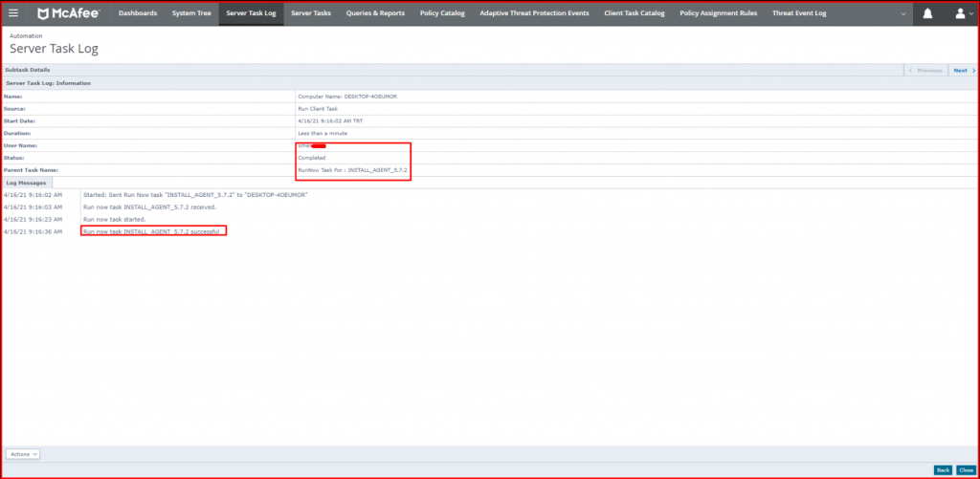Open the Client Task Catalog
Screen dimensions: 980x479
click(635, 13)
